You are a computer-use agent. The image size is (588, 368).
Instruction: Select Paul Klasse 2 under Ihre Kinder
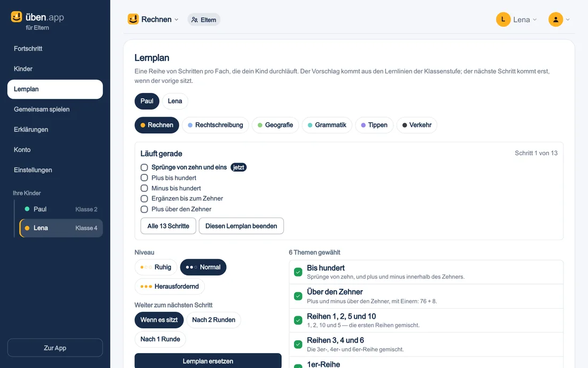pyautogui.click(x=61, y=209)
